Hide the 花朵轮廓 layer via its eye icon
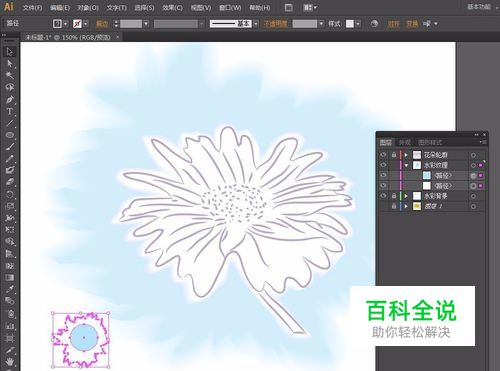The height and width of the screenshot is (371, 500). [383, 155]
